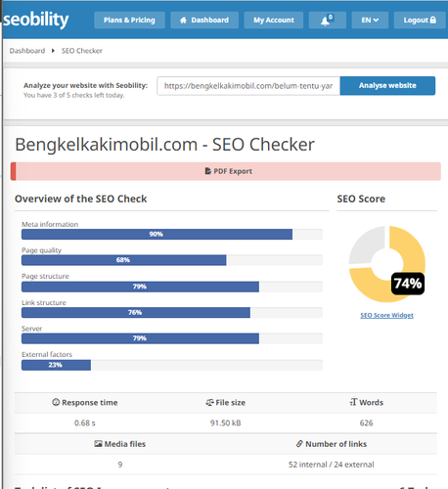Click the 74% SEO score donut chart
Image resolution: width=448 pixels, height=489 pixels.
click(x=387, y=264)
